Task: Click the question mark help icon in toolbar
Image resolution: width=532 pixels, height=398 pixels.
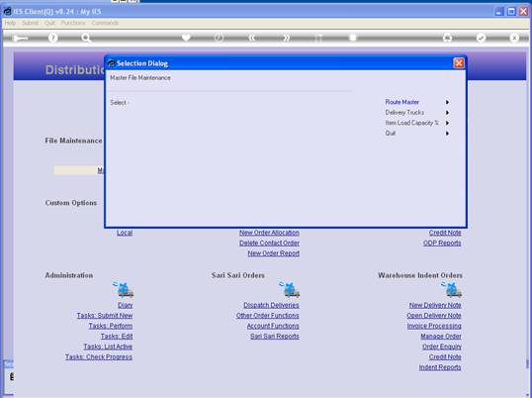Action: pyautogui.click(x=52, y=38)
